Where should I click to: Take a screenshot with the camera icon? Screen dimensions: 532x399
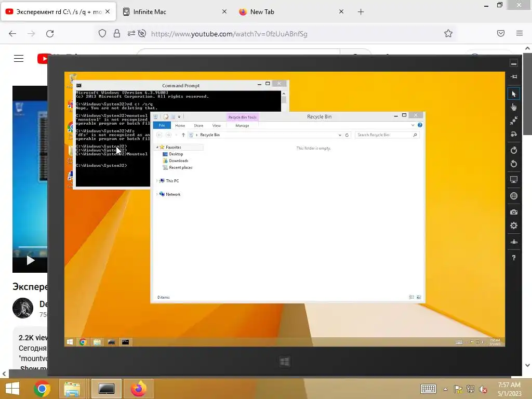pos(514,212)
